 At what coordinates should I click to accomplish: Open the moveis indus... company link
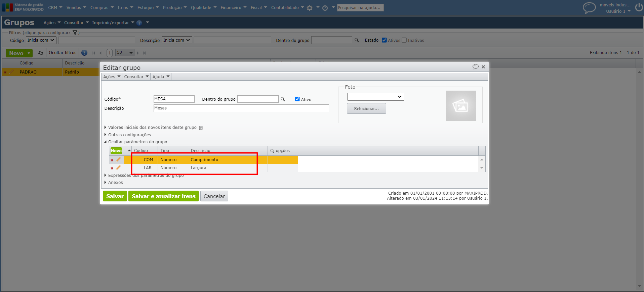(x=615, y=5)
